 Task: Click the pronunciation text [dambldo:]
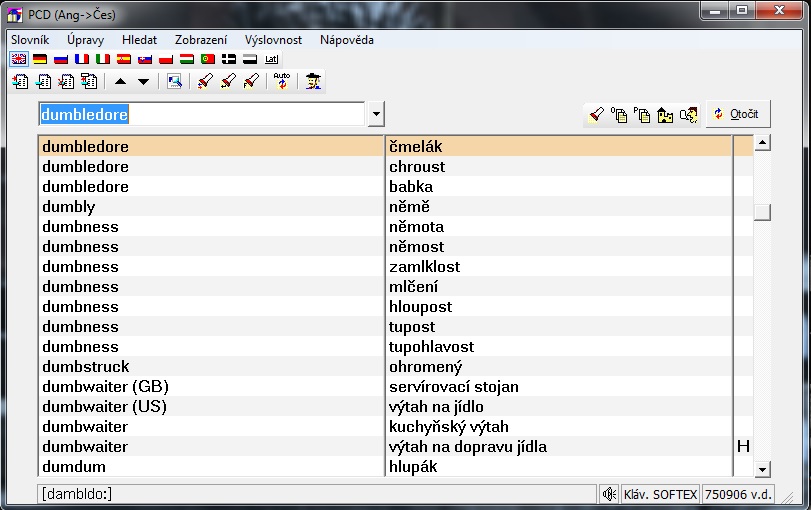tap(77, 494)
